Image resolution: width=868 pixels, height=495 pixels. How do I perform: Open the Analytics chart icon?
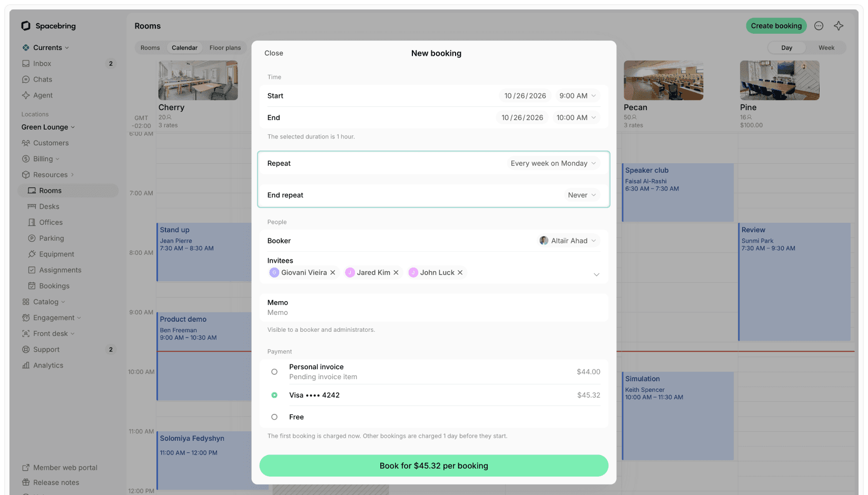26,365
